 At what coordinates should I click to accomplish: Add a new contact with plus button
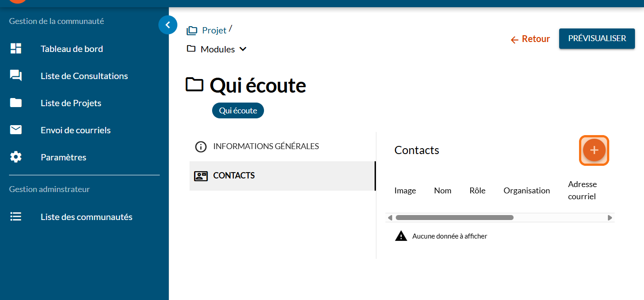(594, 150)
